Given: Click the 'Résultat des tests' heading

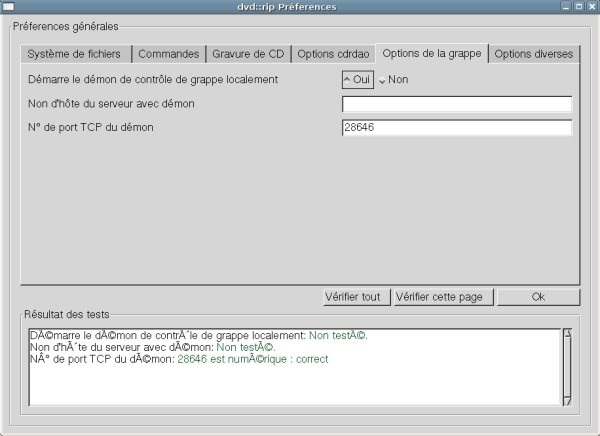Looking at the screenshot, I should [67, 314].
